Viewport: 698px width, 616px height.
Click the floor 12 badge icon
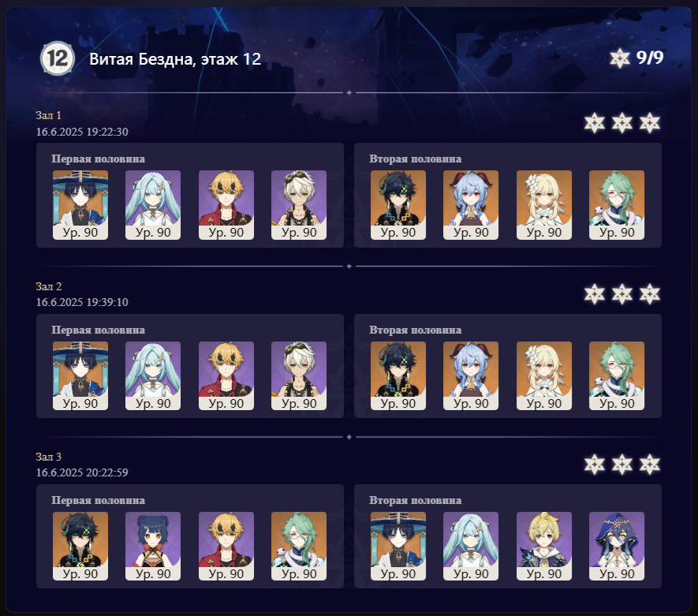tap(58, 58)
